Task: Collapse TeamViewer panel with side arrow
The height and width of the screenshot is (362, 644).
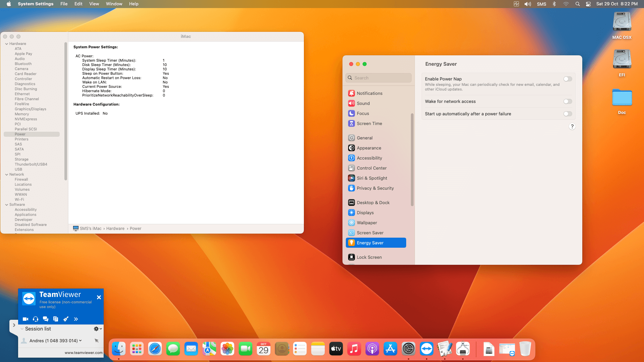Action: pos(14,325)
